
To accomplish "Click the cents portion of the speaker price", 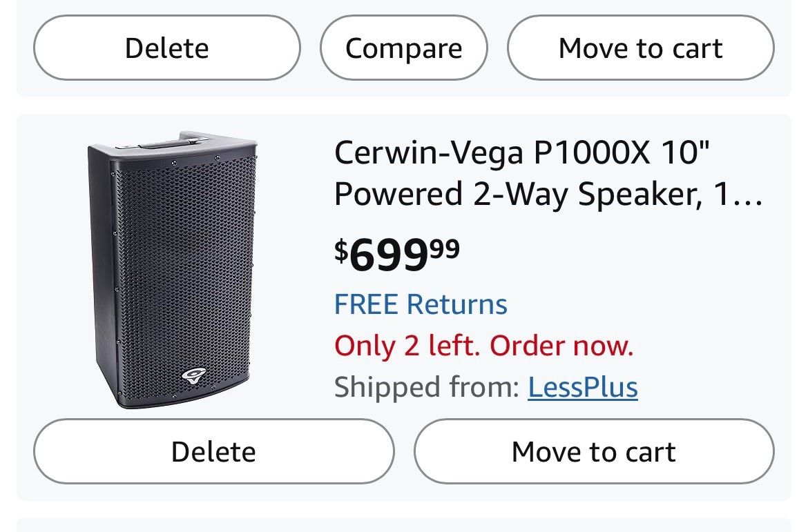I will pos(445,248).
